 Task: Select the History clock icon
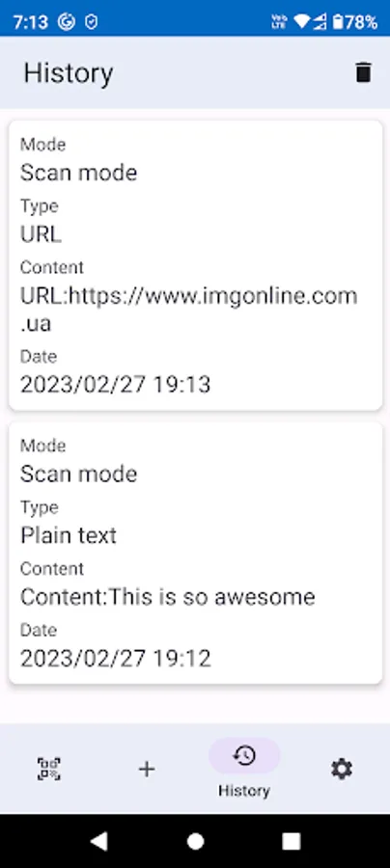point(244,755)
